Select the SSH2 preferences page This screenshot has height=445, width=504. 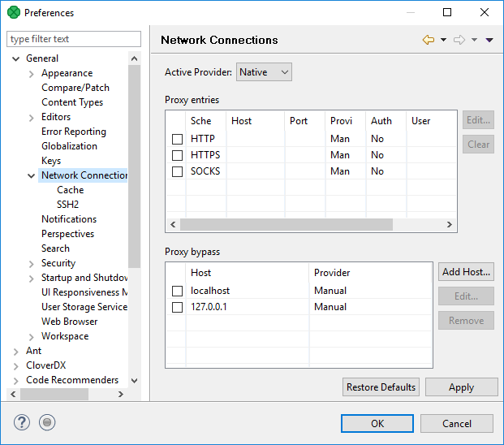(x=70, y=205)
